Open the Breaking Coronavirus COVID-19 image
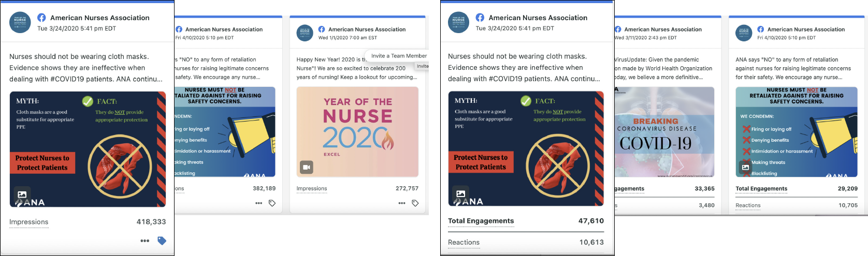 (x=664, y=132)
